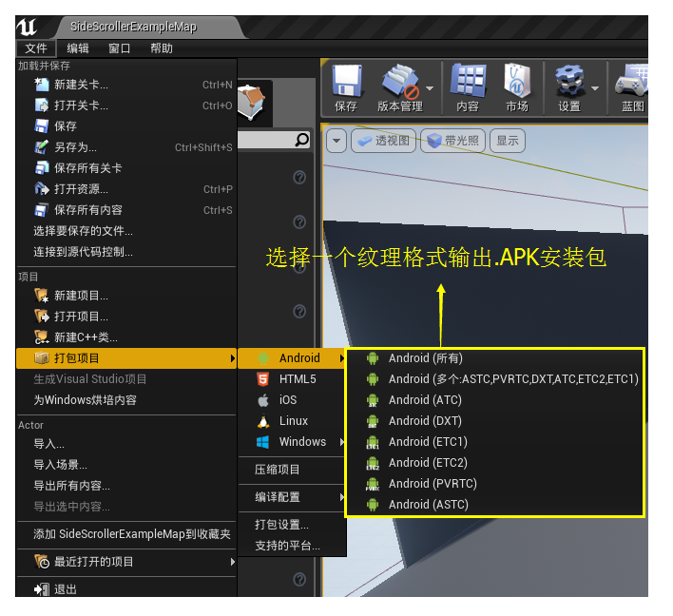Open the 编辑 Edit menu
This screenshot has width=673, height=616.
point(78,48)
